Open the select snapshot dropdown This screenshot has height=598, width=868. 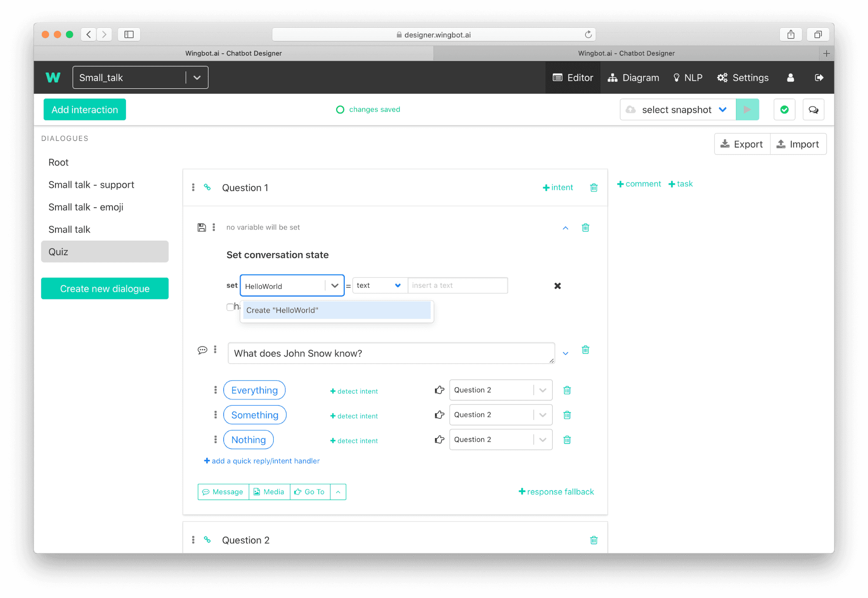(x=678, y=110)
